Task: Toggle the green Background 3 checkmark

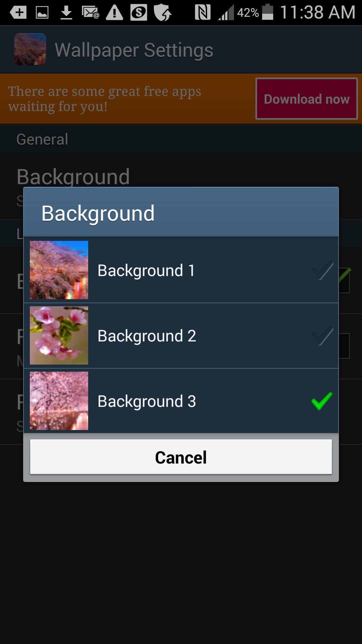Action: tap(322, 401)
